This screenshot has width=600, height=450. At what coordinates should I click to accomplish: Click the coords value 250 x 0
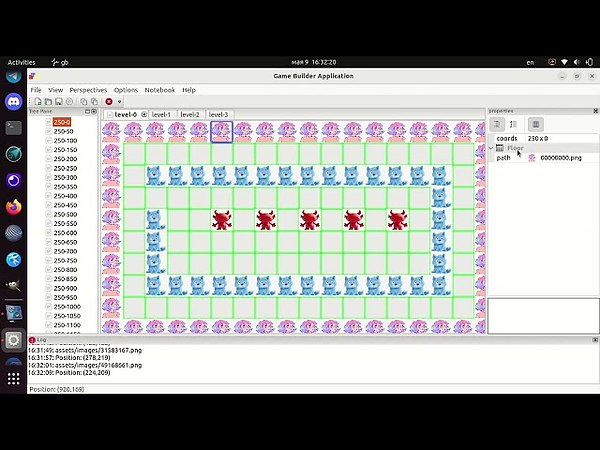(538, 139)
